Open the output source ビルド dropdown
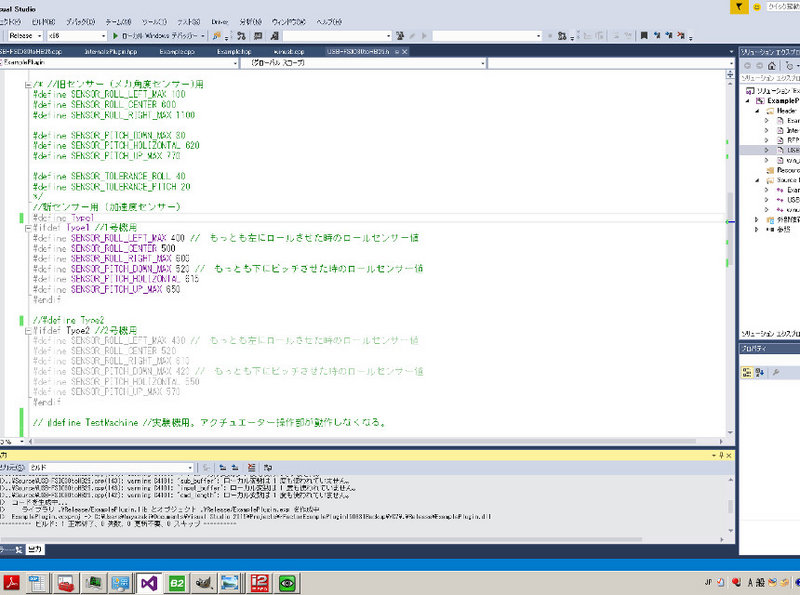Viewport: 800px width, 595px height. point(111,467)
